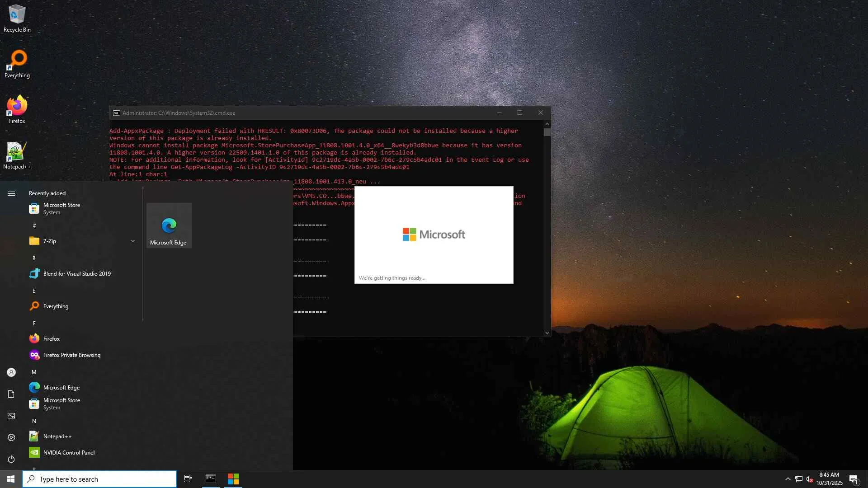Select Blend for Visual Studio 2019
This screenshot has width=868, height=488.
(x=77, y=274)
